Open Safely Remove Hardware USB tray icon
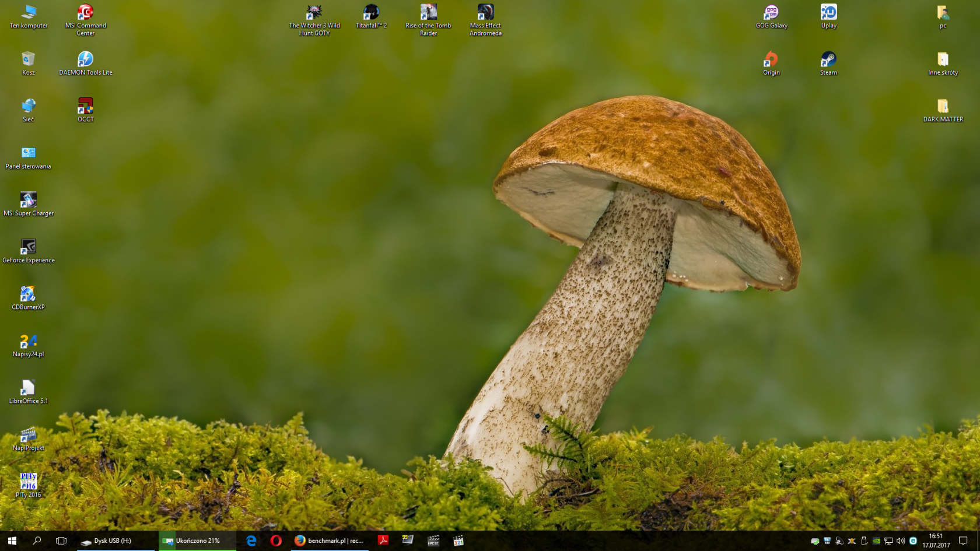 (864, 541)
